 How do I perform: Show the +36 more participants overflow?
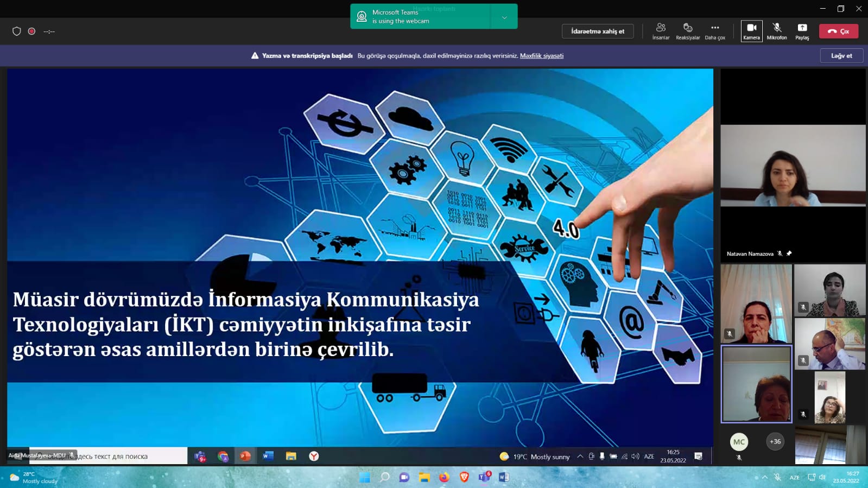[775, 442]
